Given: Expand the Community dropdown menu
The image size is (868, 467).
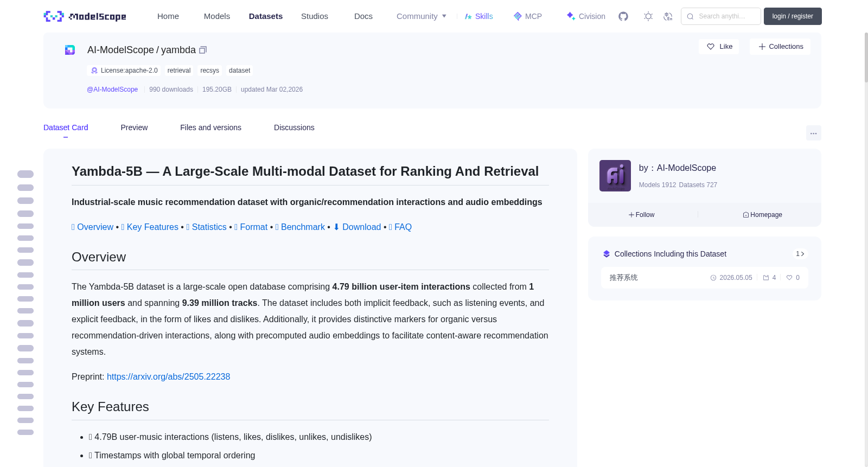Looking at the screenshot, I should tap(422, 16).
